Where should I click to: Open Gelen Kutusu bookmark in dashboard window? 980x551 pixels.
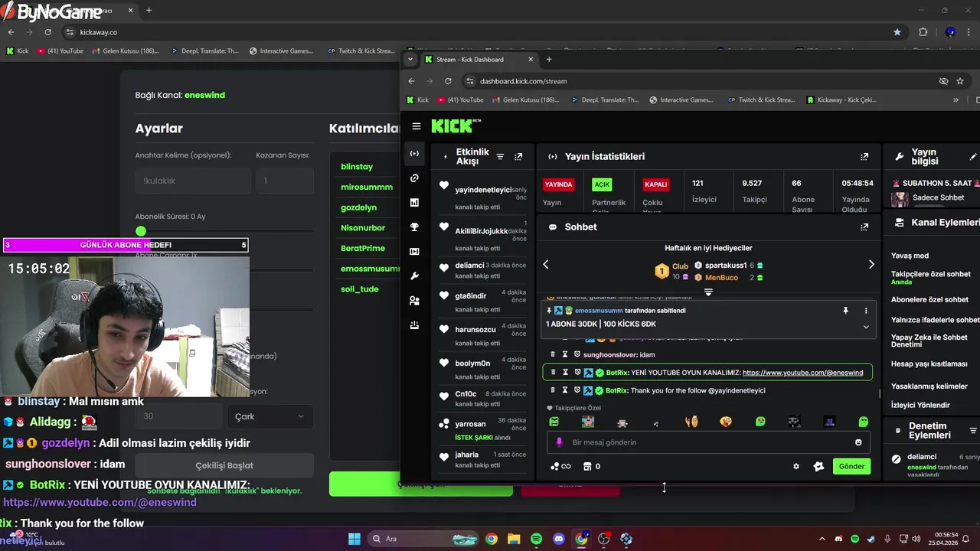click(x=526, y=100)
